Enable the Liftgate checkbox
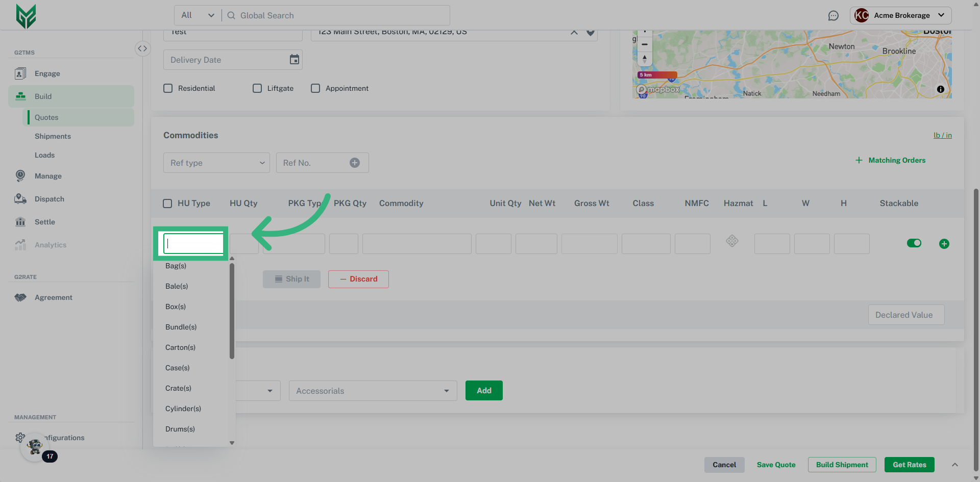The width and height of the screenshot is (980, 482). [x=257, y=88]
